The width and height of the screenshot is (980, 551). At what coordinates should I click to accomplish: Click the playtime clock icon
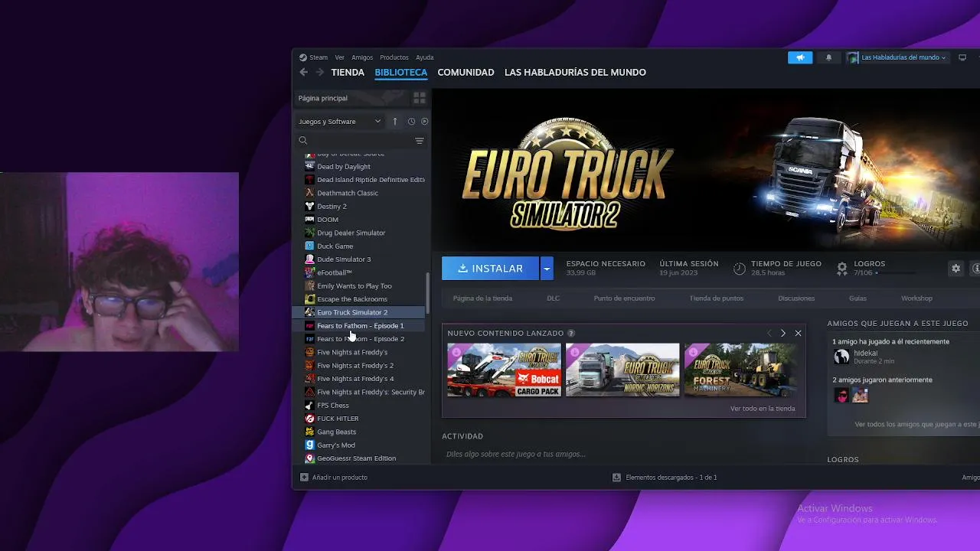point(740,269)
